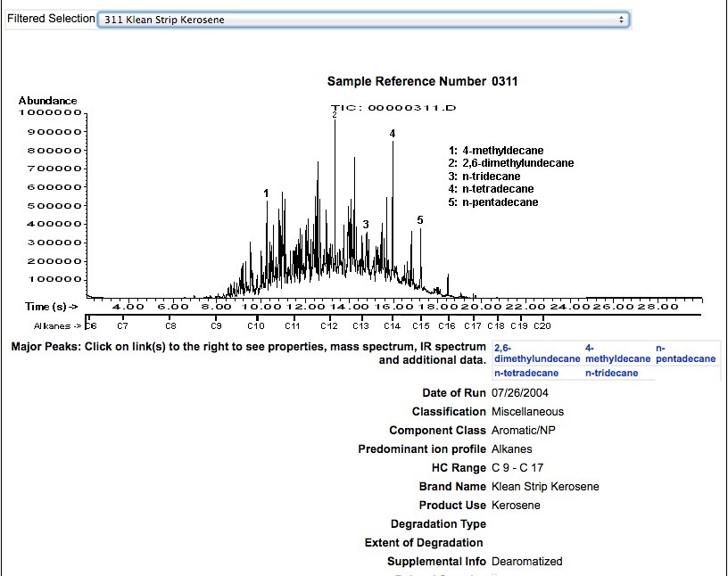Click the 'Filtered Selection' label

(x=51, y=19)
